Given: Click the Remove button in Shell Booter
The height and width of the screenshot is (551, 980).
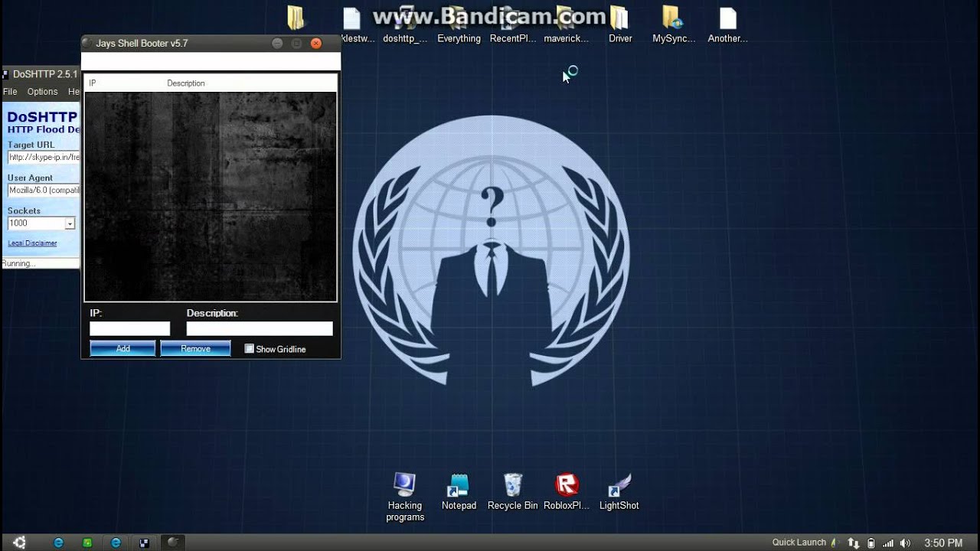Looking at the screenshot, I should (195, 348).
